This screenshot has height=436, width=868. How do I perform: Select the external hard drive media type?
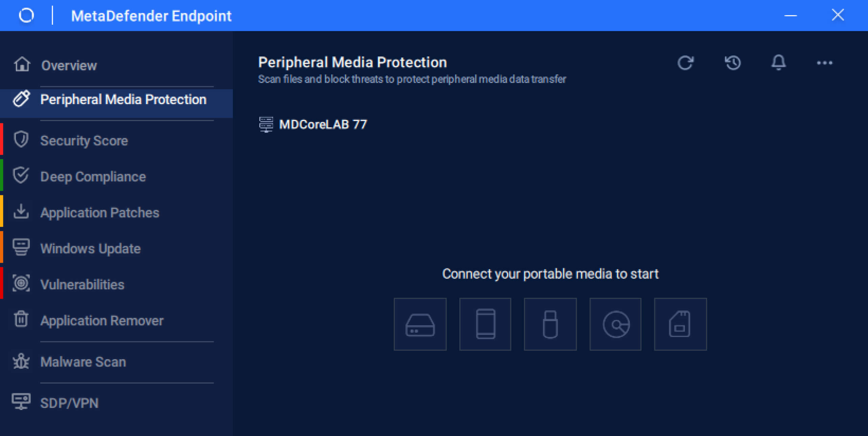click(420, 324)
